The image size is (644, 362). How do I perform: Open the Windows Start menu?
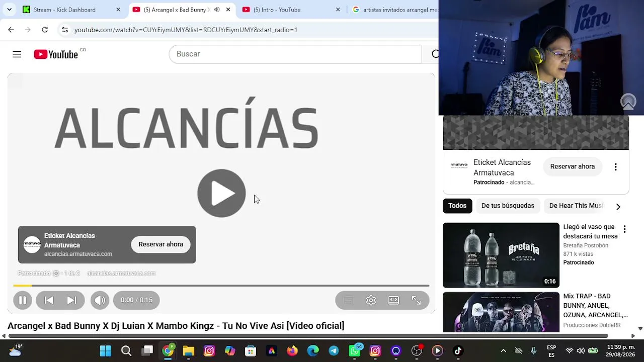coord(105,351)
